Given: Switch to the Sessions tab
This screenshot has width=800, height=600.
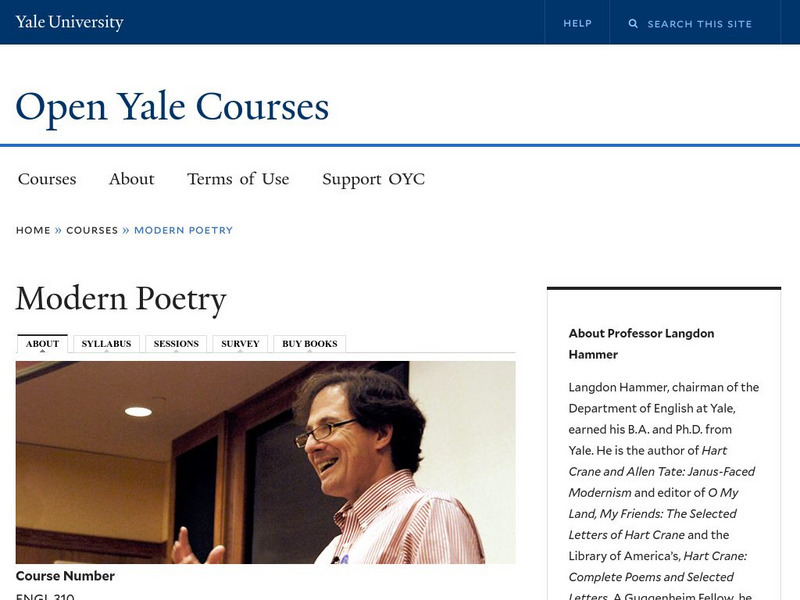Looking at the screenshot, I should click(x=176, y=344).
